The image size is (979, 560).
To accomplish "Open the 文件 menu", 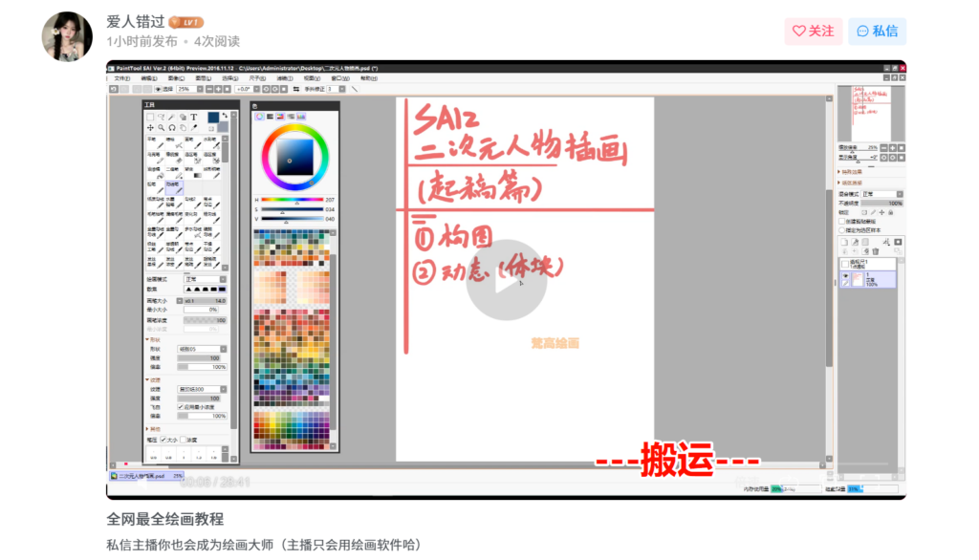I will (x=120, y=78).
